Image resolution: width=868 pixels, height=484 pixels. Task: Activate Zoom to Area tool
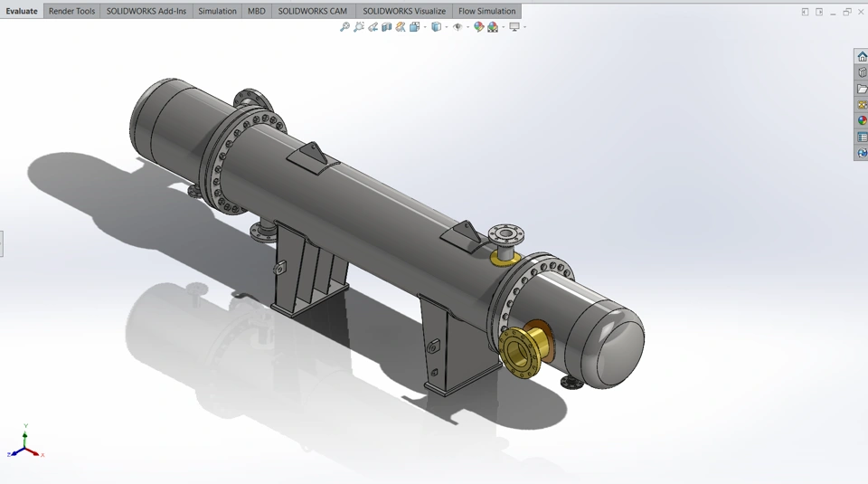click(x=359, y=26)
